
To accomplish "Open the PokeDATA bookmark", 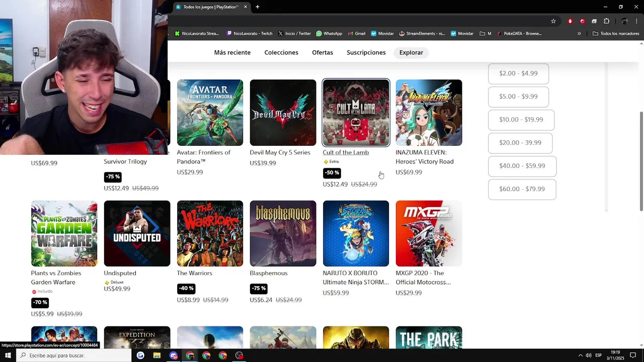I will [519, 34].
